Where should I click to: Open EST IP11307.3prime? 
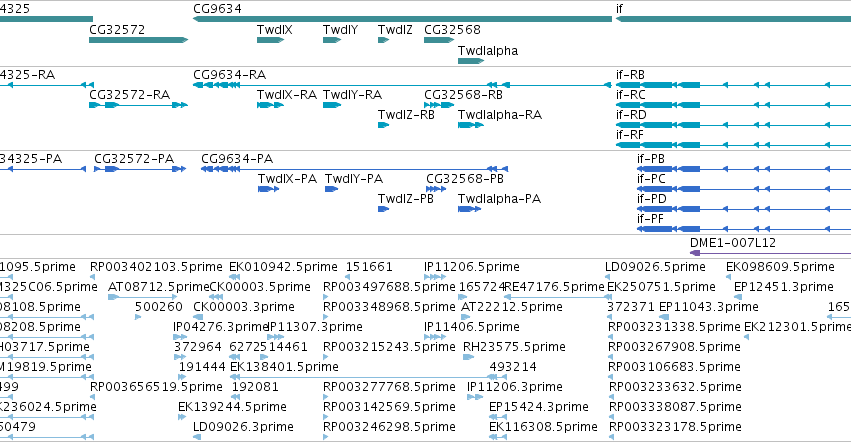(315, 327)
